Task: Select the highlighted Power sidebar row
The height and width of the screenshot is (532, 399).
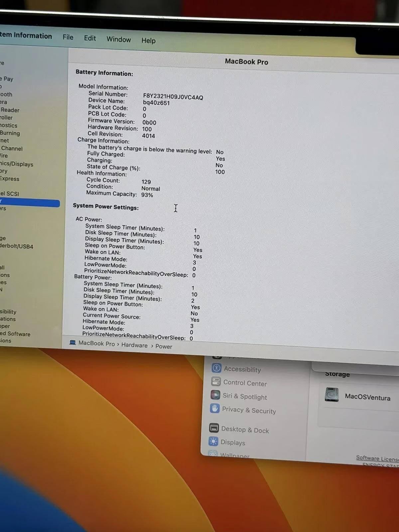Action: tap(30, 202)
